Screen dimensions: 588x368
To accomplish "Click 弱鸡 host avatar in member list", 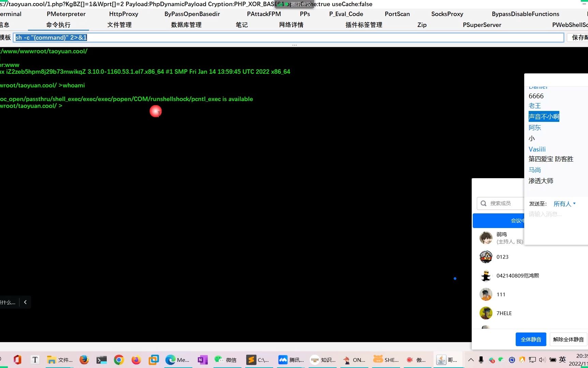I will click(x=486, y=238).
